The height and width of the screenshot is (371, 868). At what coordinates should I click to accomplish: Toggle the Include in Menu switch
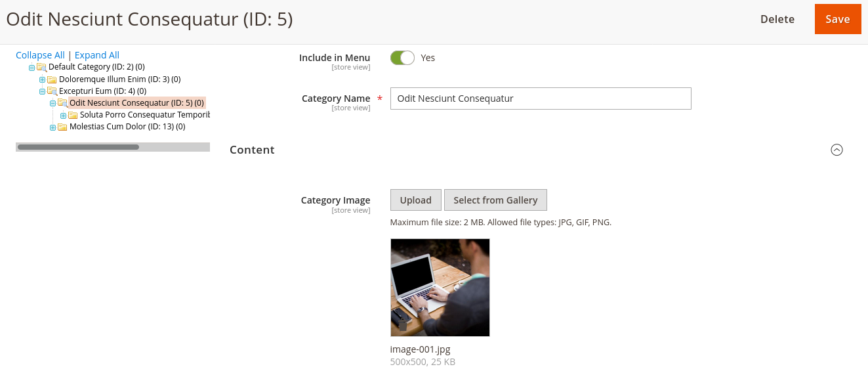click(x=402, y=58)
